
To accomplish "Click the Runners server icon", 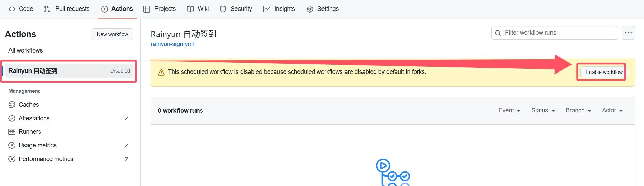I will (x=12, y=132).
